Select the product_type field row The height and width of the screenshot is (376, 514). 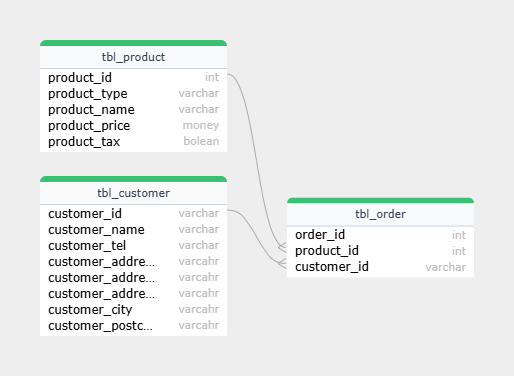pos(133,93)
